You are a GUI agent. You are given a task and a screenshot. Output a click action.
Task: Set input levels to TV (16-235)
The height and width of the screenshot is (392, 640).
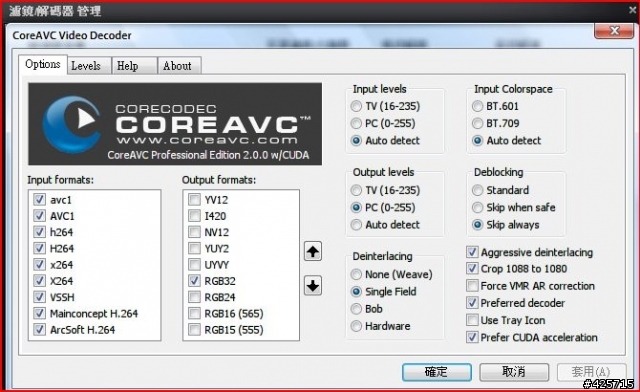pos(356,106)
